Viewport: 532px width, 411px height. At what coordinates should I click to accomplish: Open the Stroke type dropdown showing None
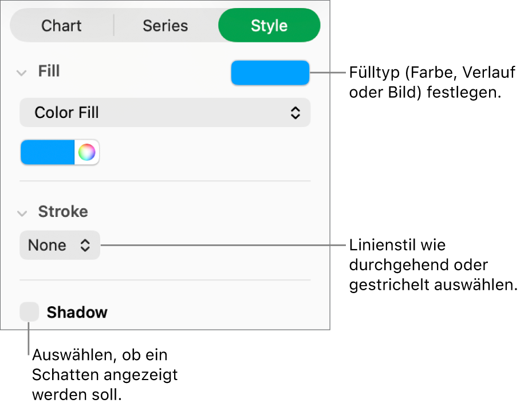pyautogui.click(x=60, y=246)
